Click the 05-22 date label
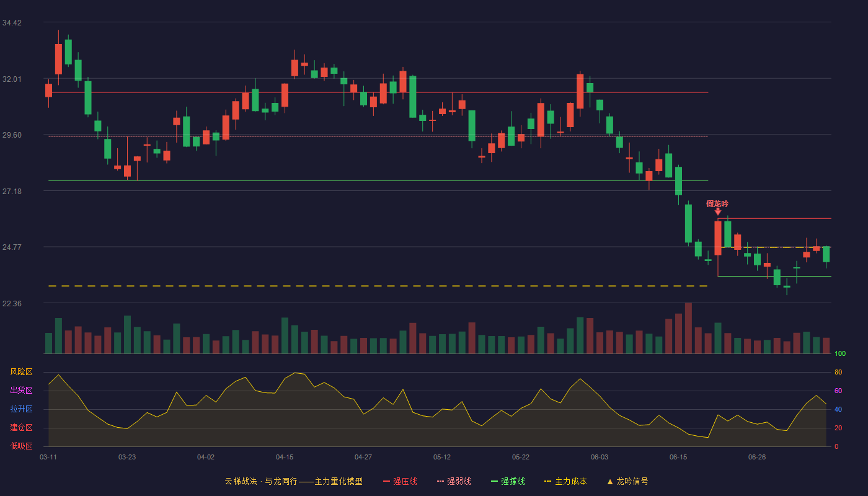868x496 pixels. 521,457
